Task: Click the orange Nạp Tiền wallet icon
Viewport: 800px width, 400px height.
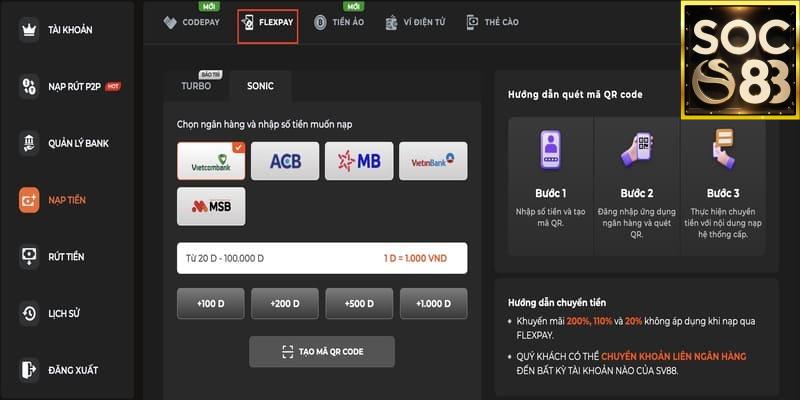Action: point(29,200)
